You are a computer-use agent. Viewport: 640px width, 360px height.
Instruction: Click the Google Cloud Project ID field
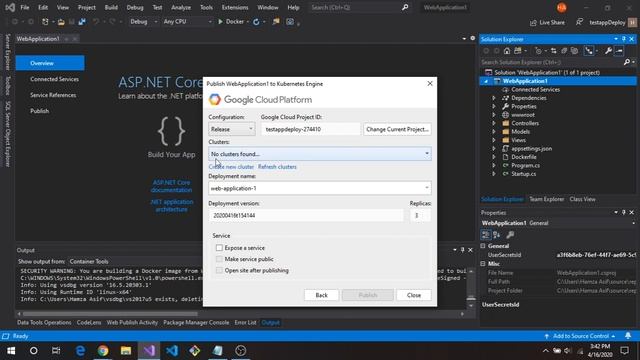[310, 129]
